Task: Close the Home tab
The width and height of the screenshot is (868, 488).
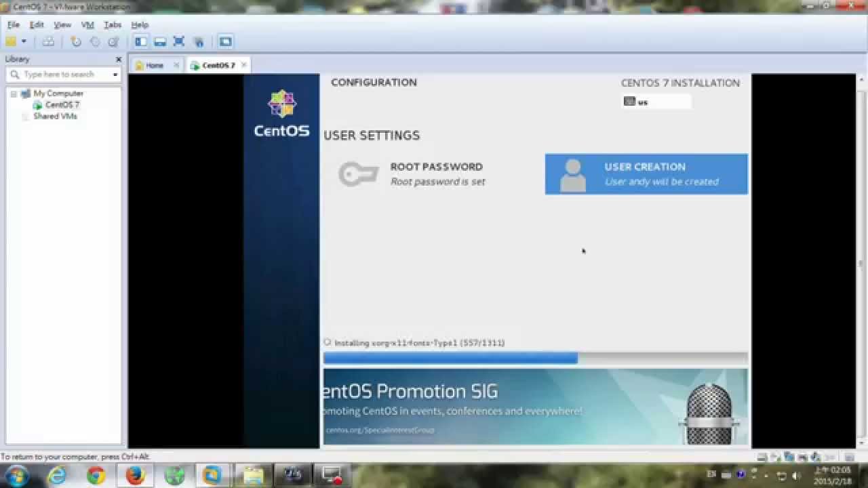Action: (x=176, y=65)
